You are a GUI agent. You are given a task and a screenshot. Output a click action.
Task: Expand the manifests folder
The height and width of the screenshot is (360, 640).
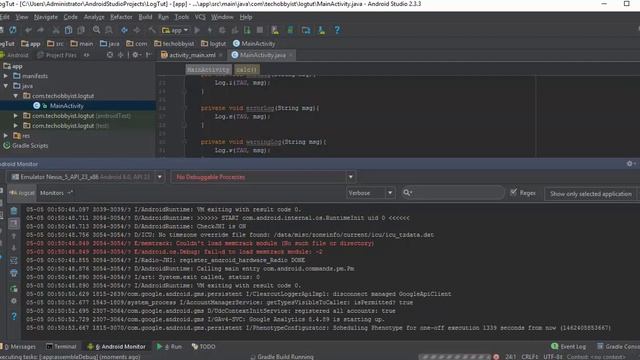[6, 76]
